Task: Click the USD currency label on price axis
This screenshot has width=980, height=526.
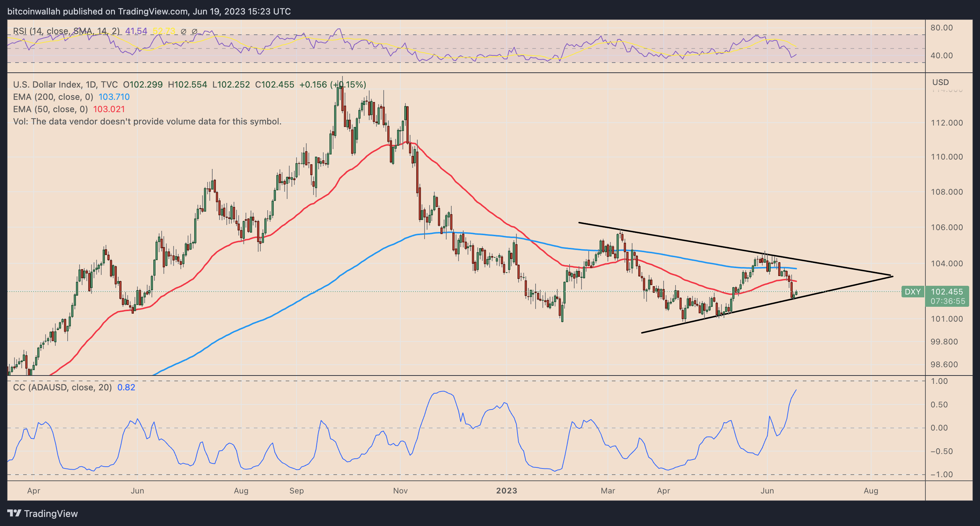Action: (x=941, y=82)
